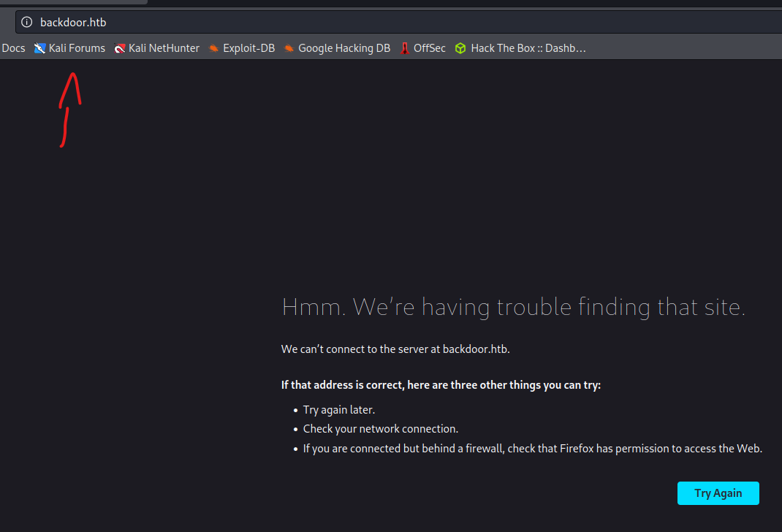Click the 'Hmm. We're having trouble' heading
The width and height of the screenshot is (782, 532).
coord(514,307)
